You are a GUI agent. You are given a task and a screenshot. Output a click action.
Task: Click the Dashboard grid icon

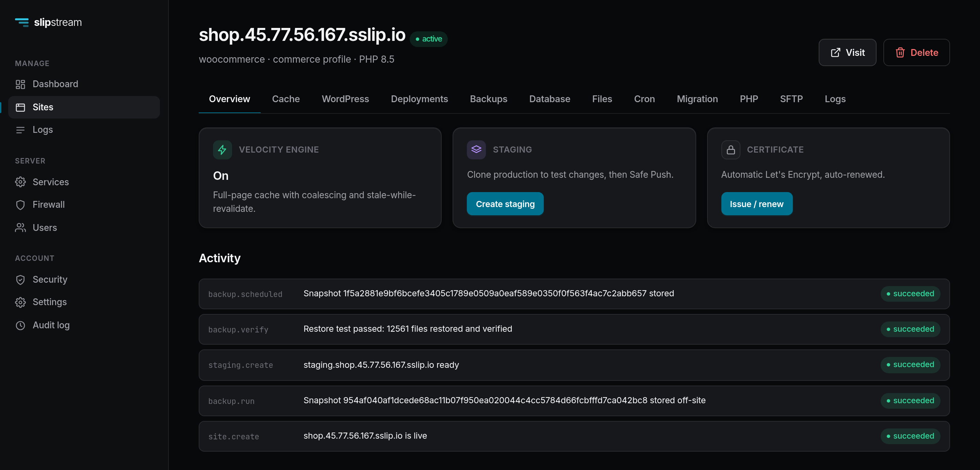20,84
